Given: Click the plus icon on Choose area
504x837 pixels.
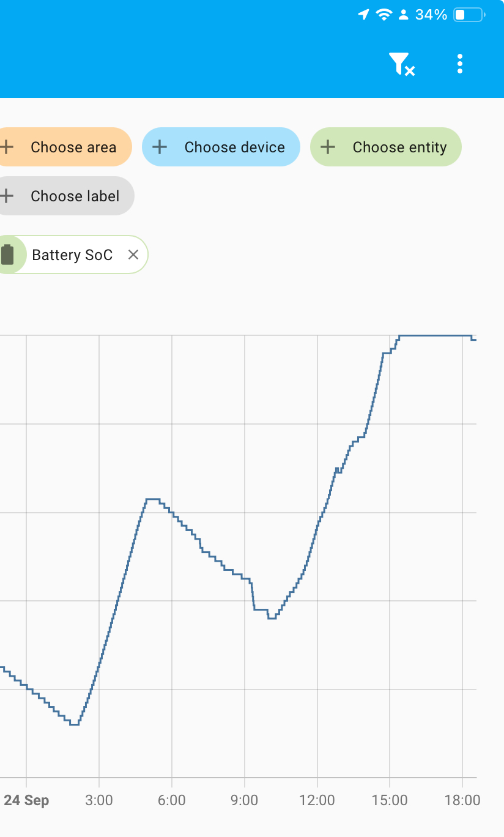Looking at the screenshot, I should [7, 147].
